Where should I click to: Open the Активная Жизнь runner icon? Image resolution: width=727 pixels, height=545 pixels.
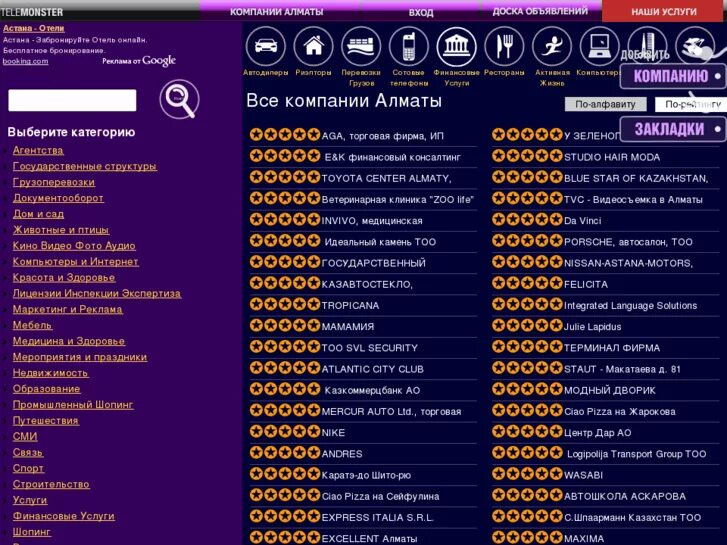point(552,46)
